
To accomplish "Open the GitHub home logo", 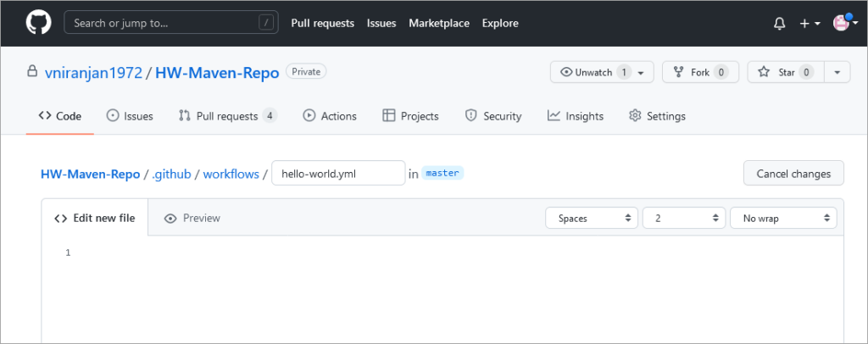I will [x=39, y=23].
